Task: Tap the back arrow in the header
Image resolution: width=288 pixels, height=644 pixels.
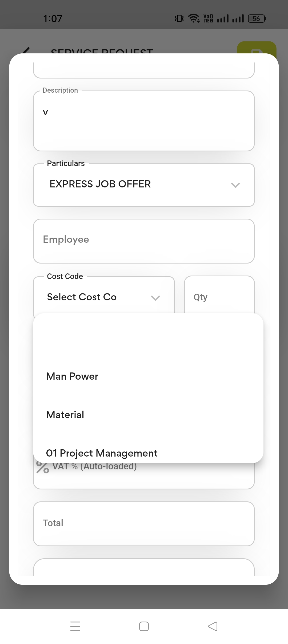Action: [26, 50]
